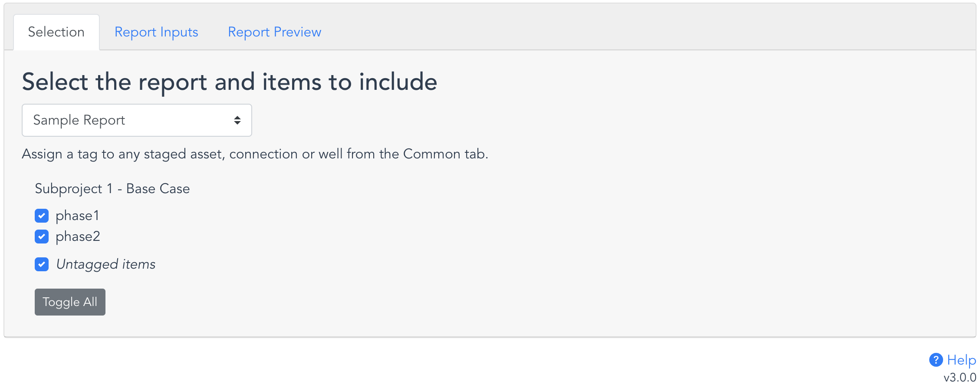Click the Subproject 1 - Base Case heading
This screenshot has width=980, height=388.
pyautogui.click(x=112, y=189)
